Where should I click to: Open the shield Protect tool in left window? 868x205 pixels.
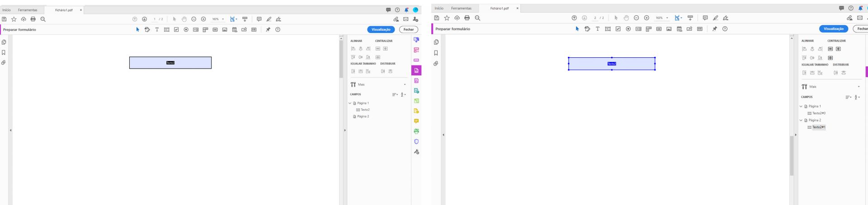416,141
